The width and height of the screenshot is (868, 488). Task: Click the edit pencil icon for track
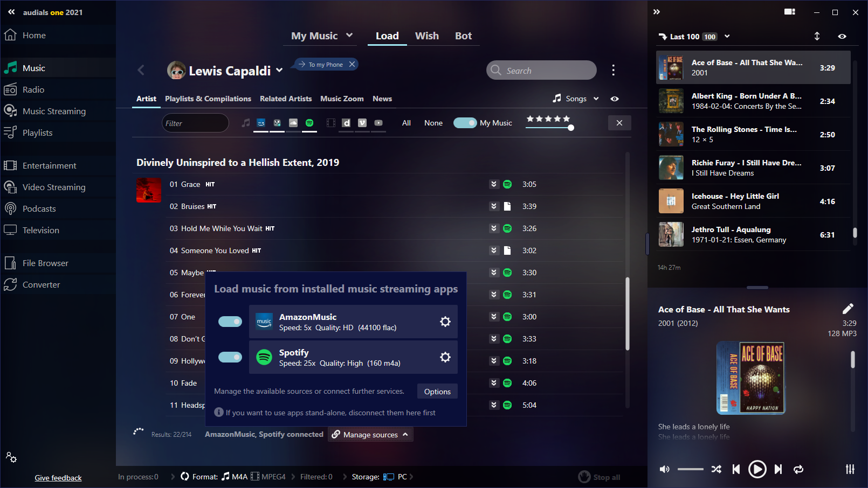click(848, 309)
